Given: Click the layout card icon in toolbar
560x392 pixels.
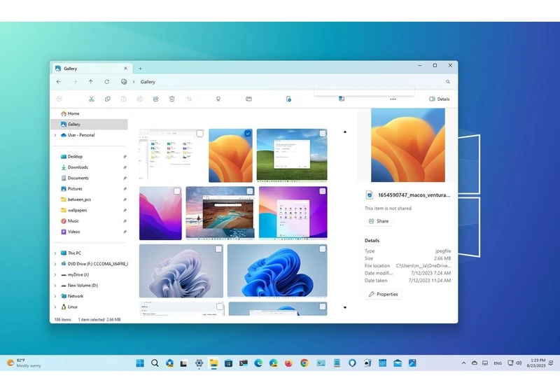Looking at the screenshot, I should (249, 99).
